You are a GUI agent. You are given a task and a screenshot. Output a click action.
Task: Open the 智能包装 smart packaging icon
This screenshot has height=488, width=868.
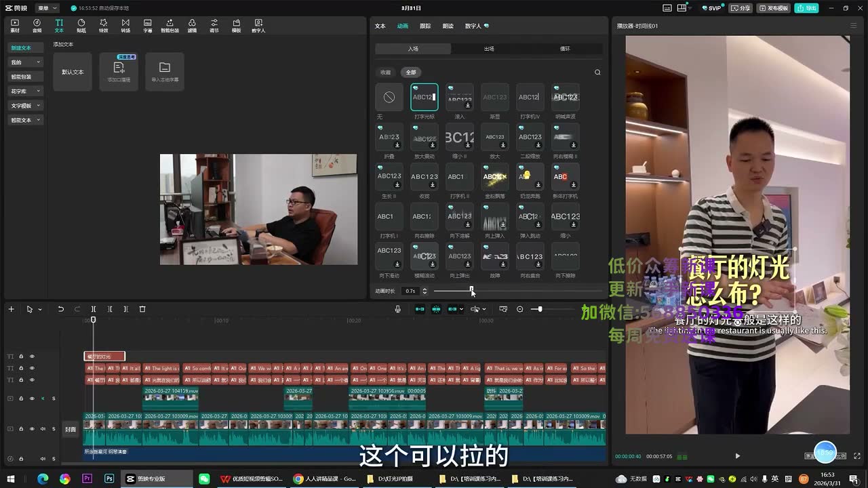(x=170, y=25)
